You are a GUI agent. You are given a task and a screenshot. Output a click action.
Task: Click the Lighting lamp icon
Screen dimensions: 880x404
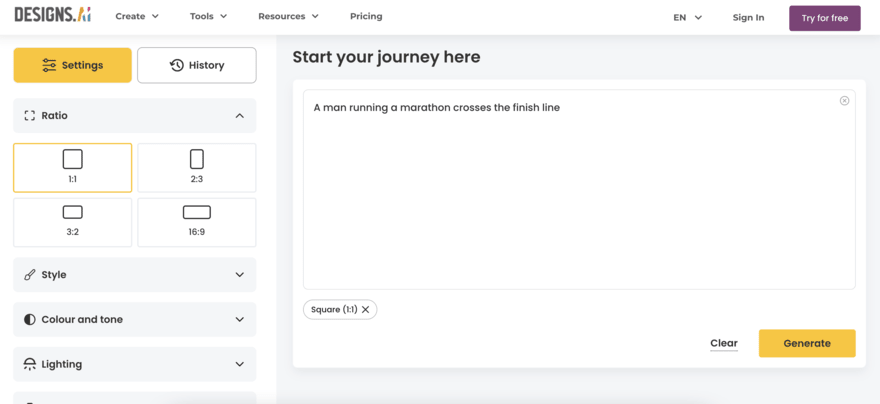(x=29, y=365)
